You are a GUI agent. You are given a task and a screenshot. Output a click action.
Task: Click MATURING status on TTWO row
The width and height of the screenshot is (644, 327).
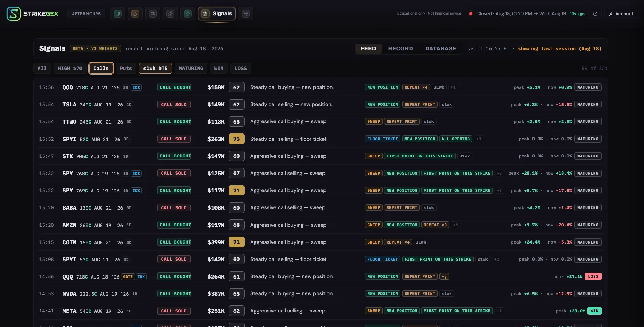(588, 122)
